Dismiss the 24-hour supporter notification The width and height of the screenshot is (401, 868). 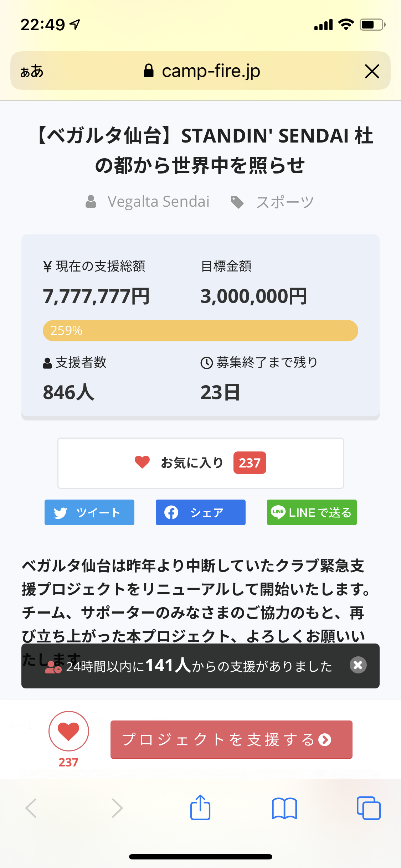pyautogui.click(x=358, y=665)
